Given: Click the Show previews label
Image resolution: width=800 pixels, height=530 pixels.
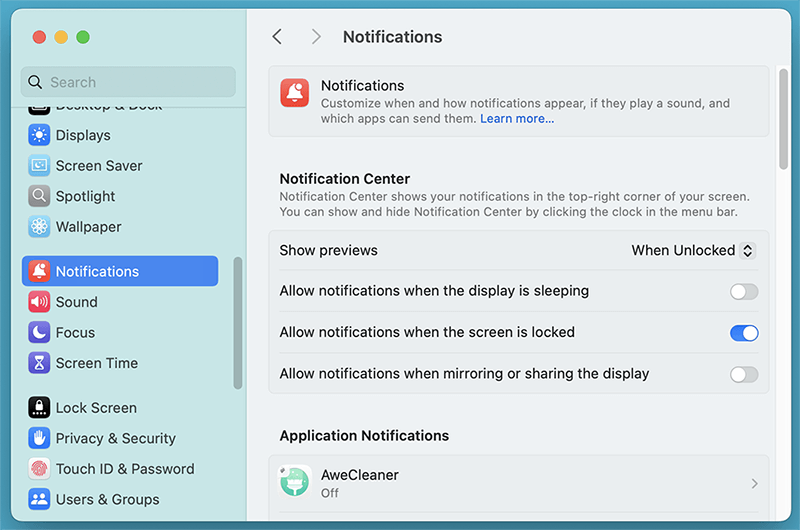Looking at the screenshot, I should [329, 250].
